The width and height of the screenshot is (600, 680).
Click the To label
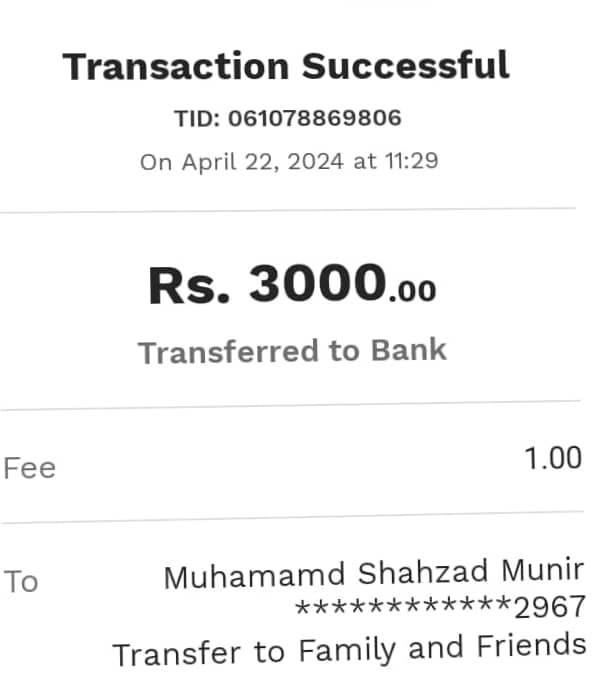21,582
